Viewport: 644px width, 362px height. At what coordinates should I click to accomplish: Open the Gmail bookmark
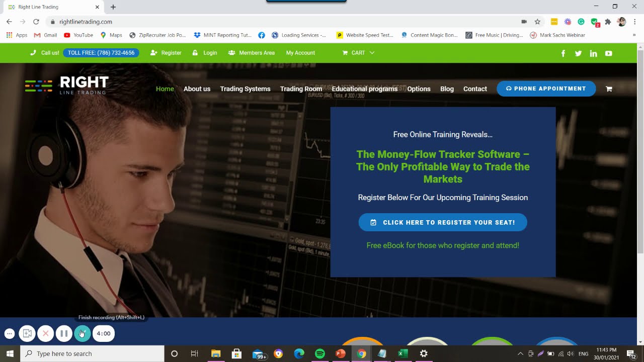[45, 35]
